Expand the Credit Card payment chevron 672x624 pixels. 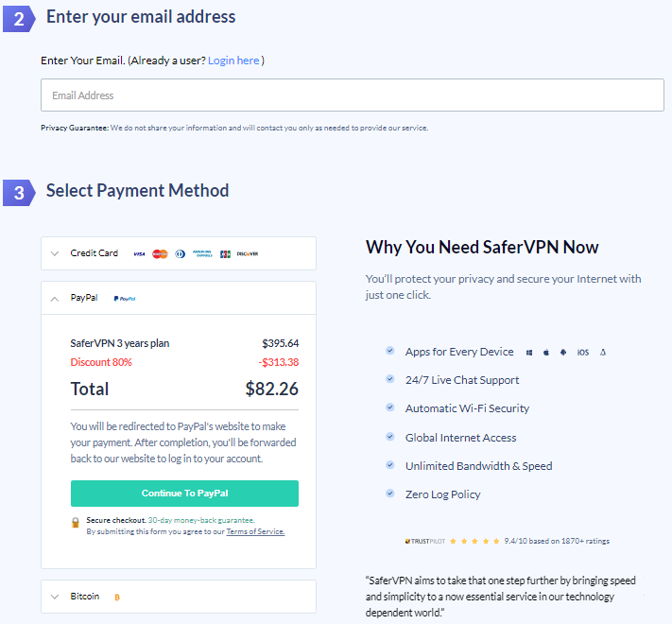pyautogui.click(x=55, y=253)
